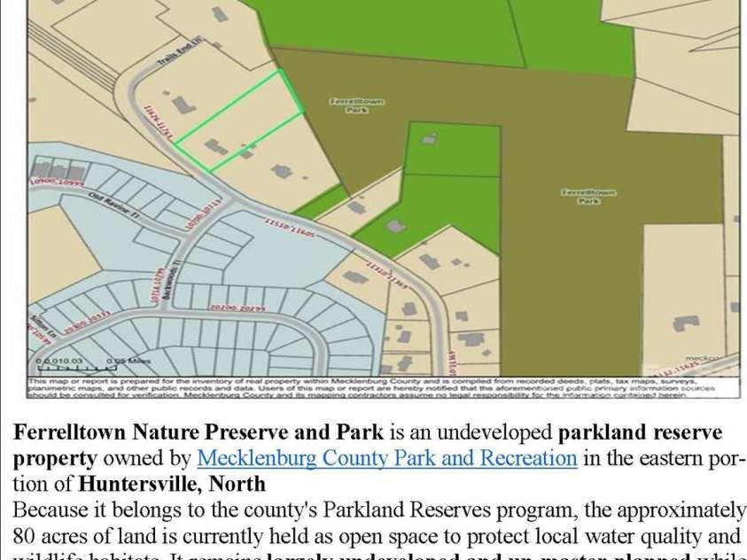Screen dimensions: 747x560
Task: Click the Trails End Ln street label
Action: coord(180,52)
